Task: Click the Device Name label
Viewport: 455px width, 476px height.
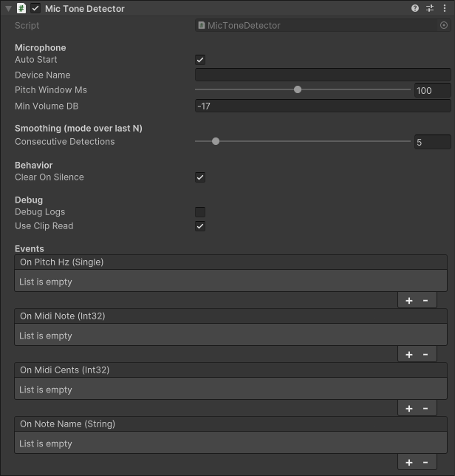Action: pyautogui.click(x=43, y=75)
